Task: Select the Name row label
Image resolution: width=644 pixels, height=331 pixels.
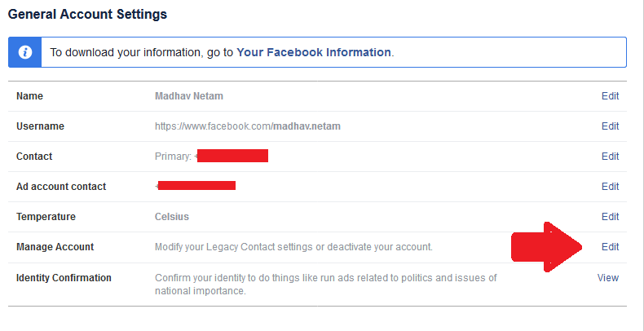Action: pyautogui.click(x=30, y=96)
